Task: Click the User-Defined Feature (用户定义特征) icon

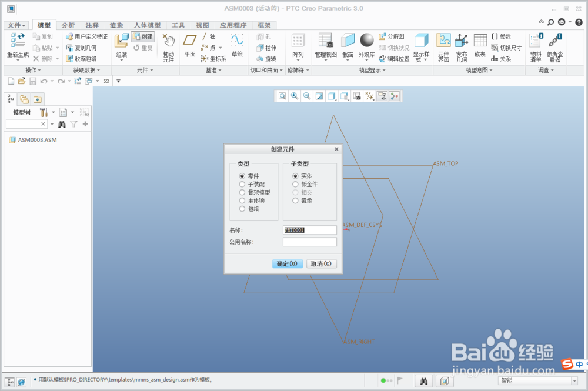Action: pyautogui.click(x=69, y=36)
